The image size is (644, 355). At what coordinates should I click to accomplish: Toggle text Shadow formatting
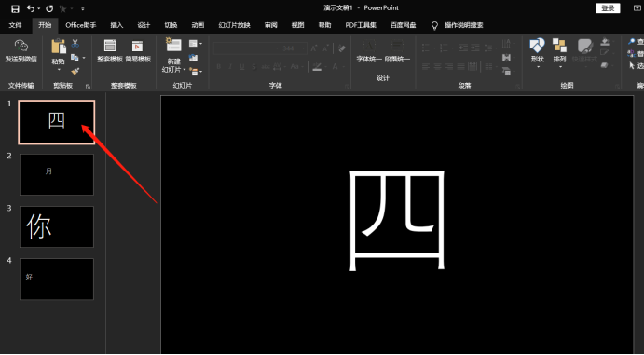[253, 66]
